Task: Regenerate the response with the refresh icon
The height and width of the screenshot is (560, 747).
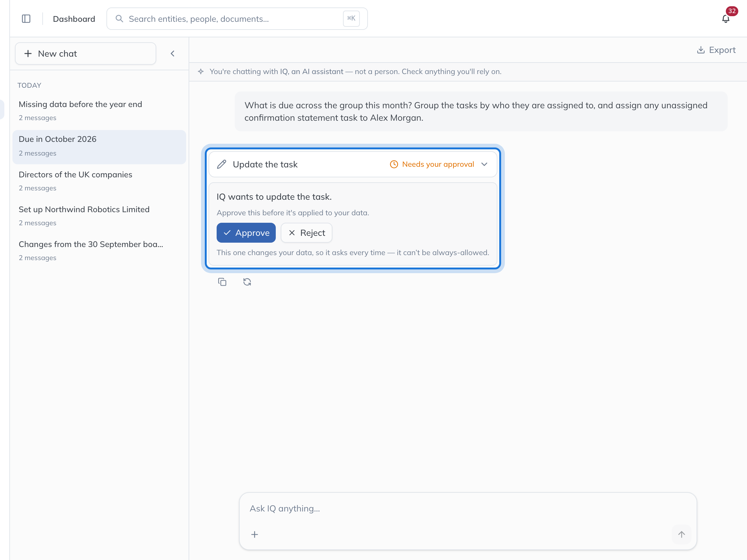Action: tap(247, 282)
